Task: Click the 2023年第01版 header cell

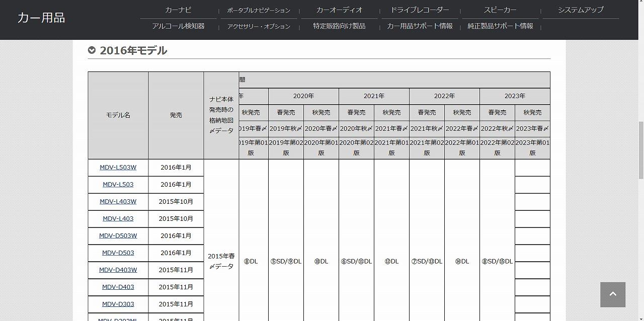Action: click(x=532, y=148)
